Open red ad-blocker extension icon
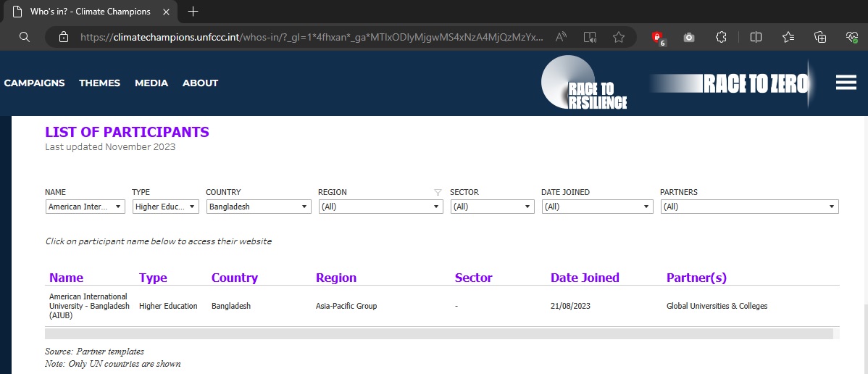 pyautogui.click(x=658, y=38)
